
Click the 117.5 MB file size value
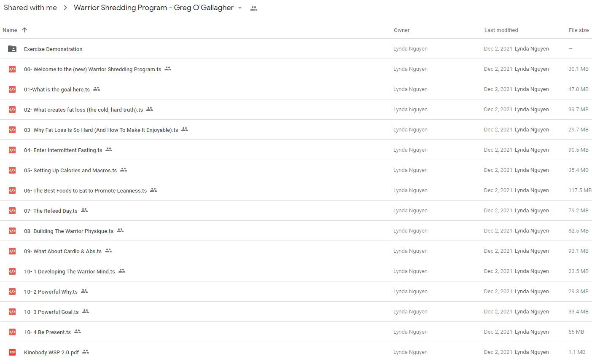click(580, 190)
